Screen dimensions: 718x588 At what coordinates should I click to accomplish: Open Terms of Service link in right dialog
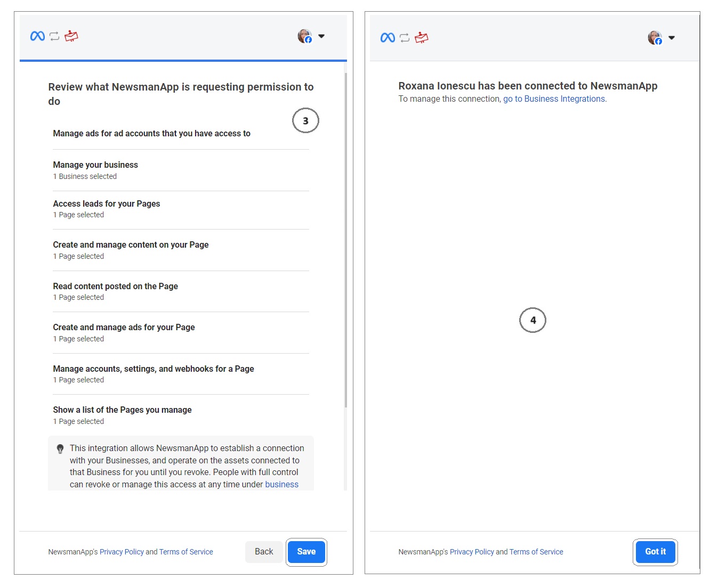pyautogui.click(x=536, y=552)
